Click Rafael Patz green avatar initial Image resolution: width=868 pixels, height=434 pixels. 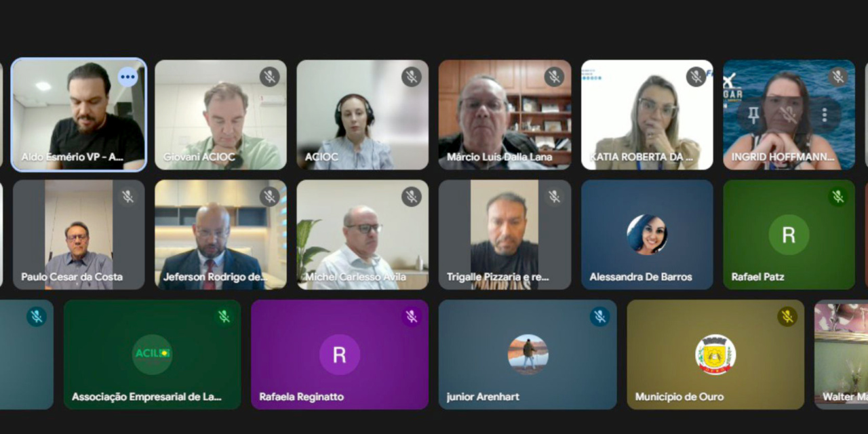coord(789,235)
